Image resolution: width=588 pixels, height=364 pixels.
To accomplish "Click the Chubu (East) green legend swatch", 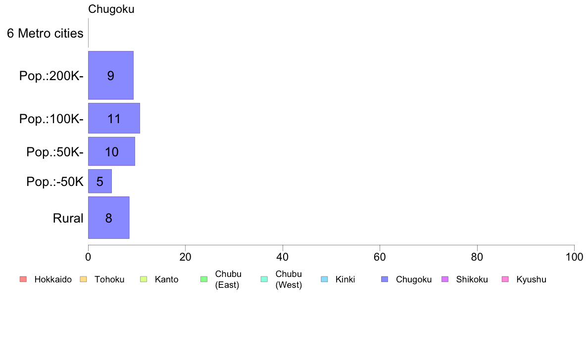I will [204, 279].
